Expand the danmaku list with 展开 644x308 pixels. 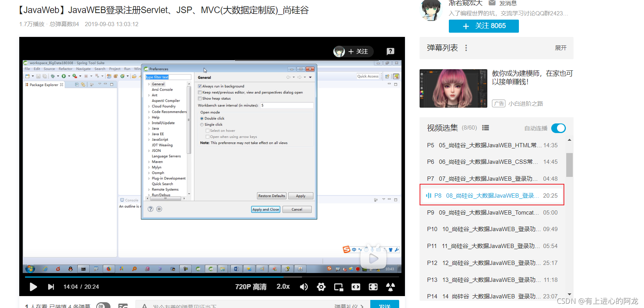tap(560, 48)
